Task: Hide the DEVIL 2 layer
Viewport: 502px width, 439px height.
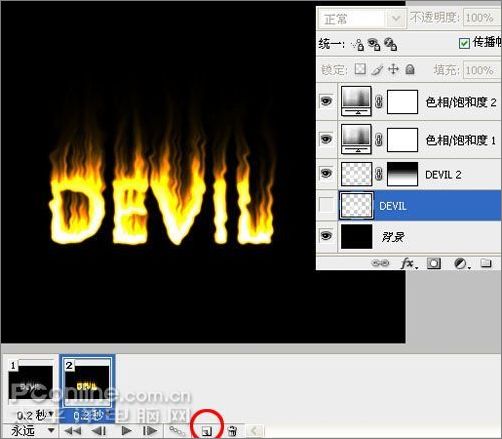Action: point(326,173)
